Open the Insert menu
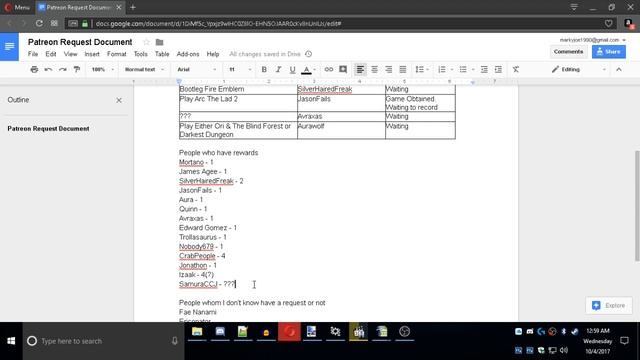 pyautogui.click(x=92, y=54)
